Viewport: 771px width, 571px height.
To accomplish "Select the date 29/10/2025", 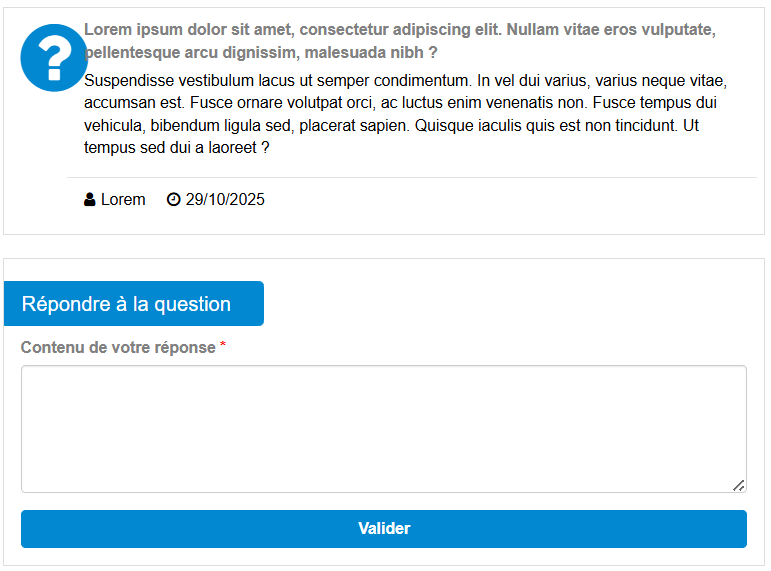I will [225, 200].
